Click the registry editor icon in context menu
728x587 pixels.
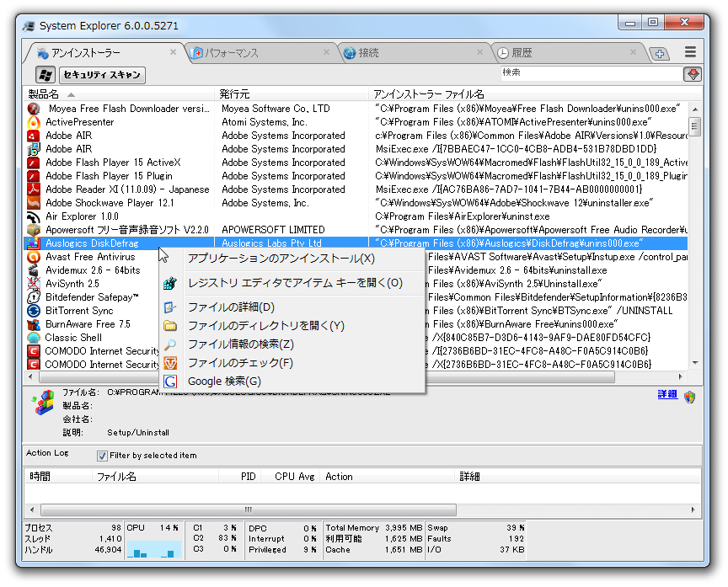point(170,283)
